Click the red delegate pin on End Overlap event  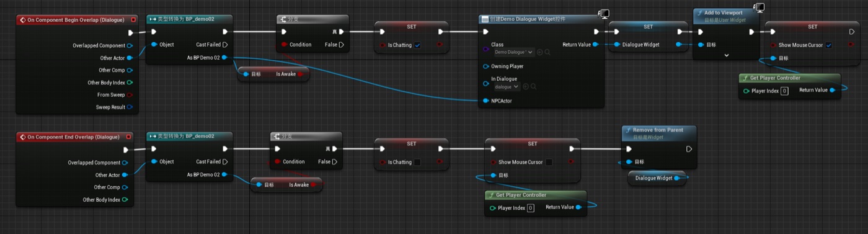click(x=128, y=137)
